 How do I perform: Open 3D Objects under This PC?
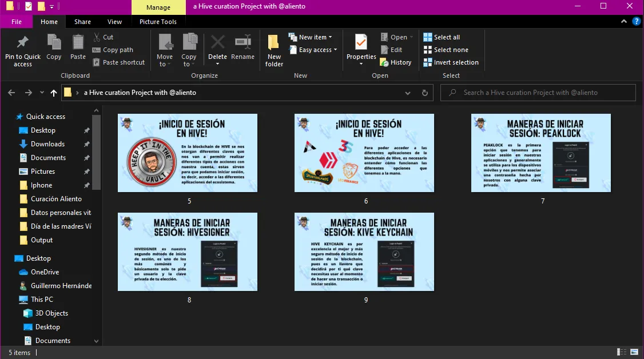pos(51,313)
